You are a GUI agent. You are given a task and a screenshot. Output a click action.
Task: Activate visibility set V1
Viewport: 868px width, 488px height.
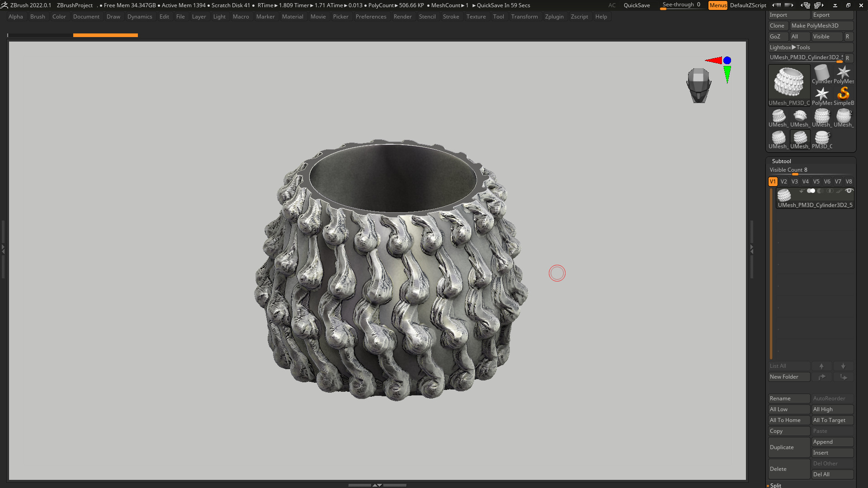(773, 182)
